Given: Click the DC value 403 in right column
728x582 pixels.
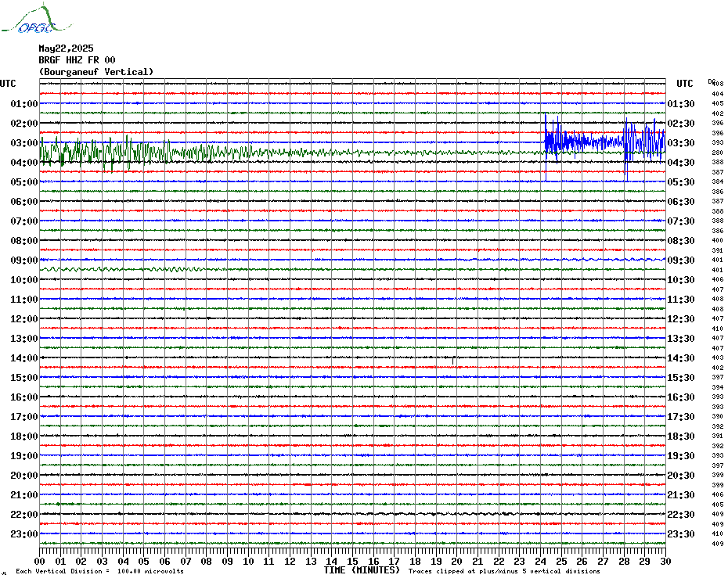Looking at the screenshot, I should tap(718, 357).
